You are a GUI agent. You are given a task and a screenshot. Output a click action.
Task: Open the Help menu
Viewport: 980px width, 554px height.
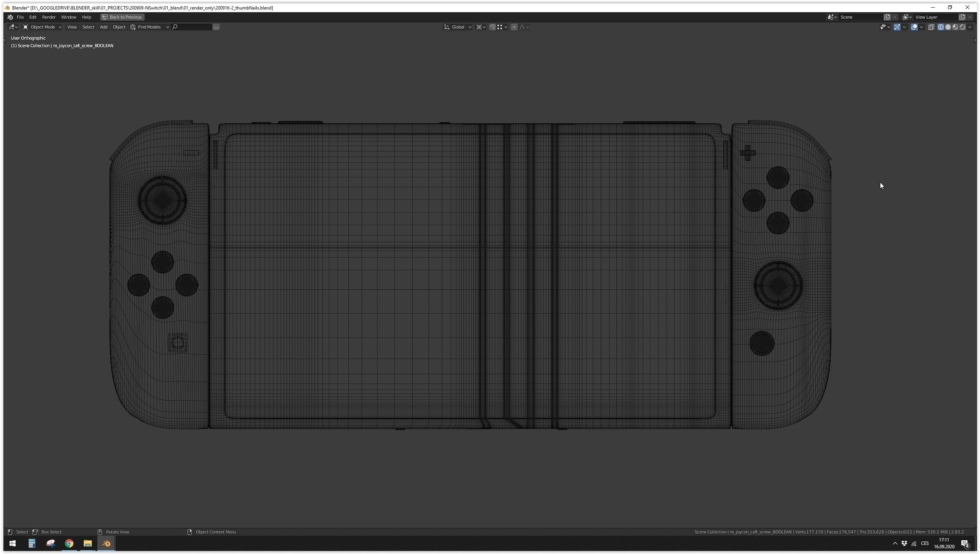coord(86,17)
